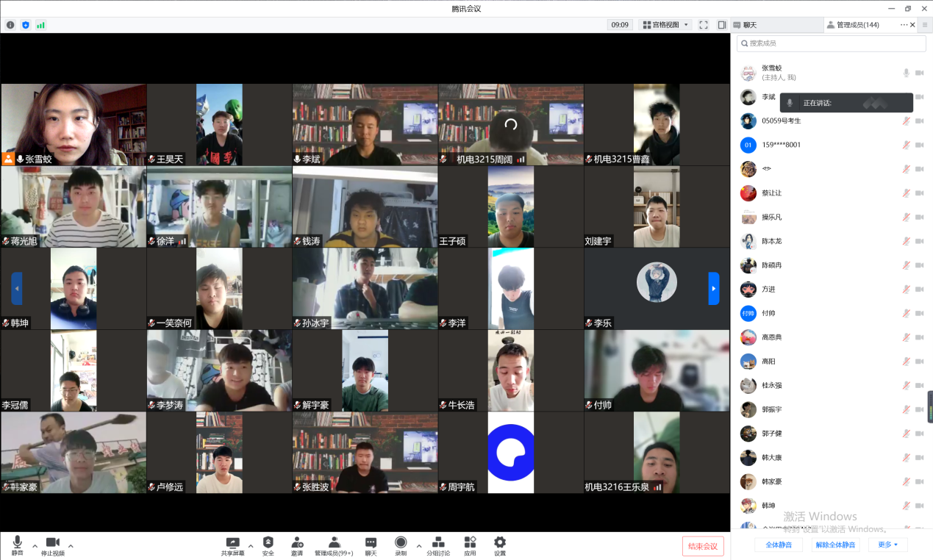This screenshot has height=560, width=933.
Task: Mute microphone with 静音 button
Action: (17, 545)
